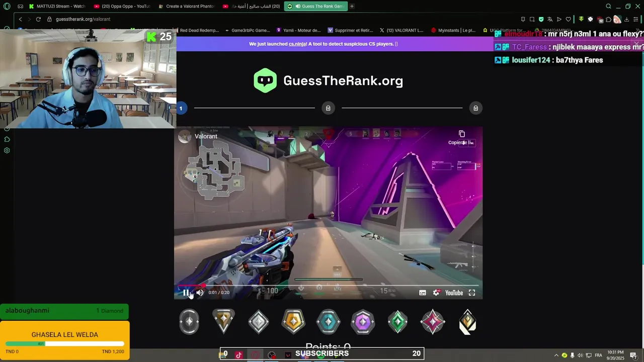Viewport: 644px width, 362px height.
Task: Open YouTube player settings gear
Action: (436, 293)
